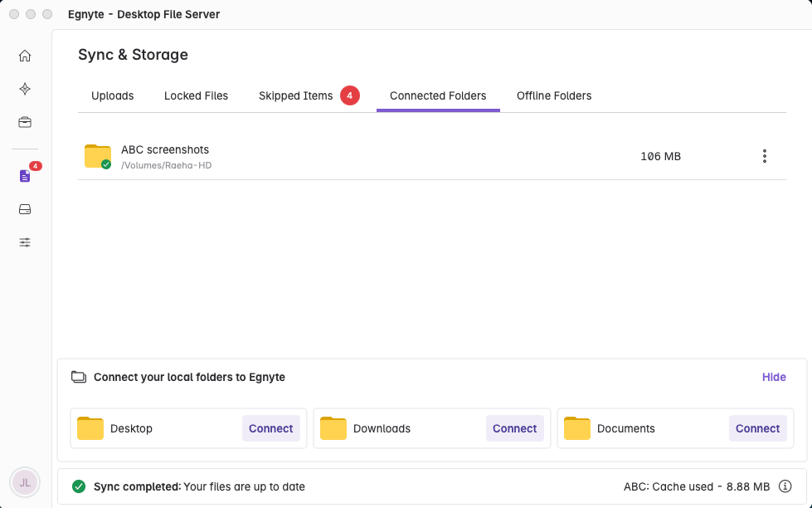Switch to the Locked Files tab
This screenshot has height=508, width=812.
pos(197,96)
